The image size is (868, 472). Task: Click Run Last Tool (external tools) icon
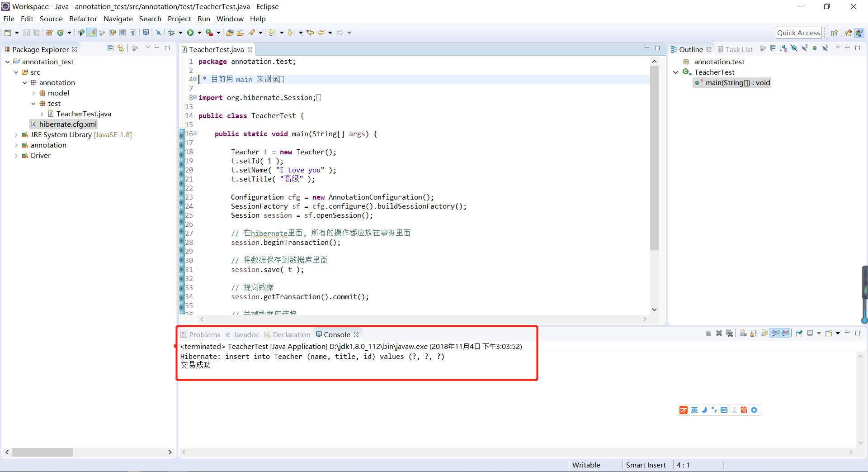point(209,33)
